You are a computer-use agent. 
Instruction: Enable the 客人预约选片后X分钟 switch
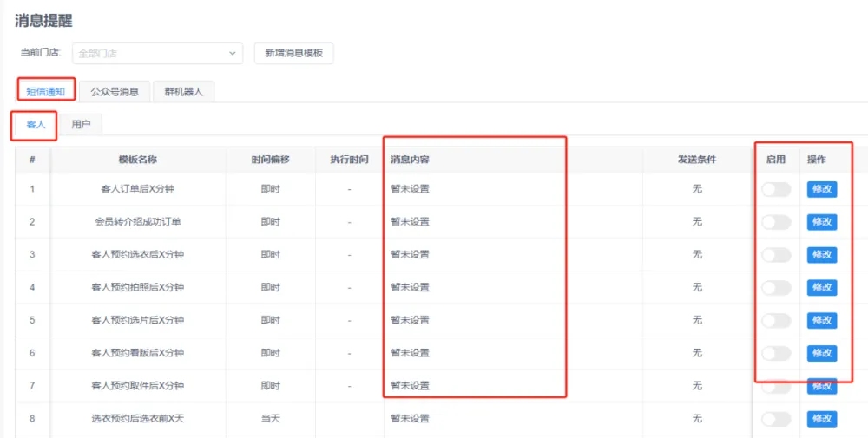coord(776,320)
